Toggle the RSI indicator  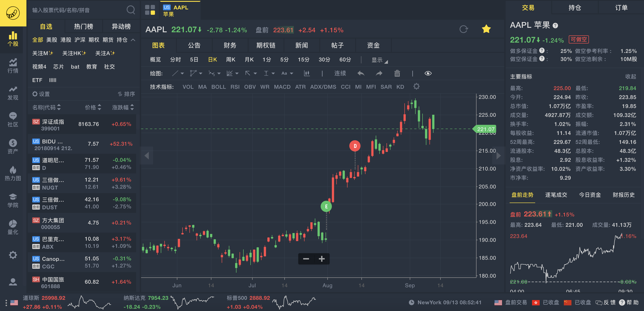235,87
